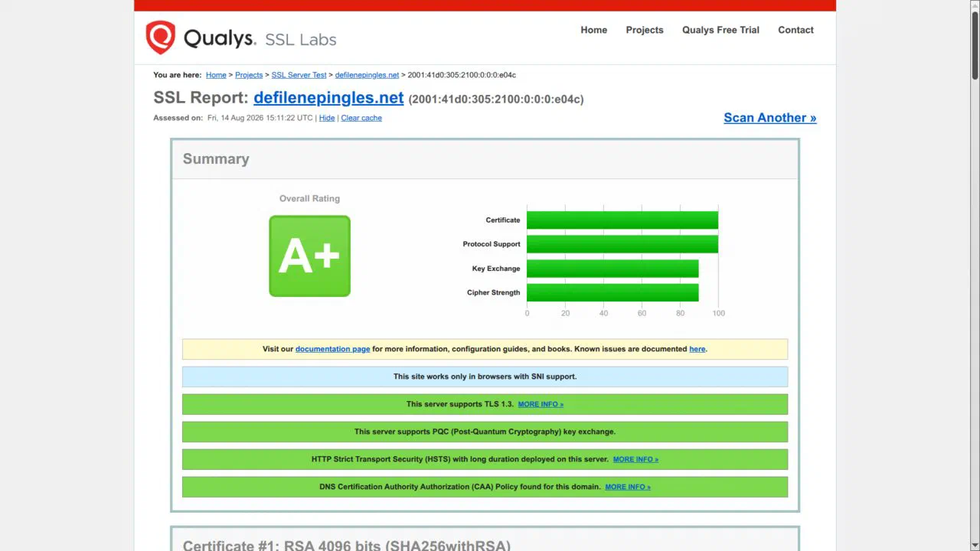Open MORE INFO link for TLS 1.3
The width and height of the screenshot is (980, 551).
(x=541, y=404)
